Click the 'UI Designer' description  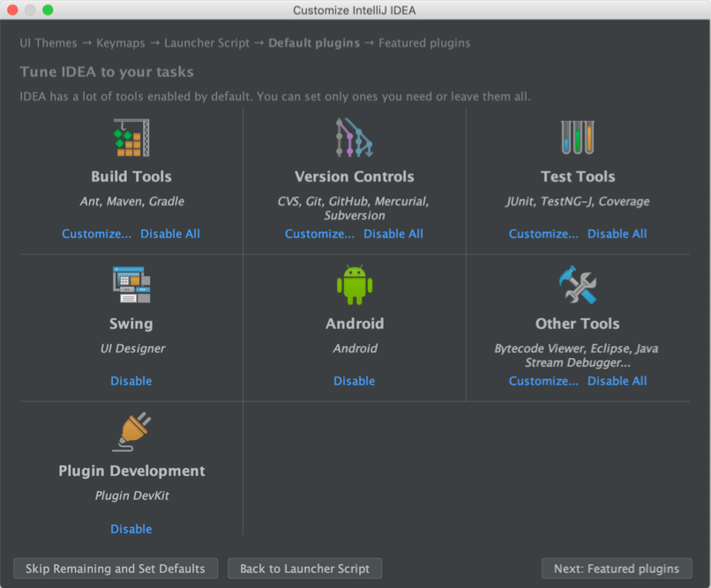[132, 348]
